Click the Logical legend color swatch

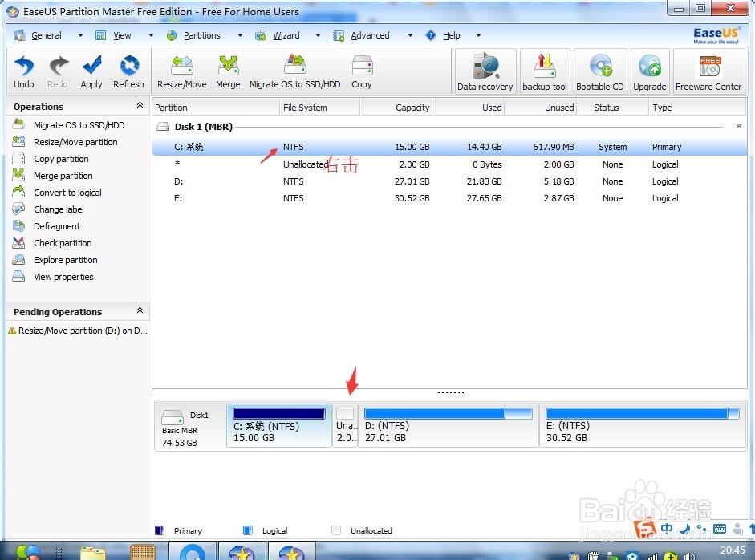247,530
